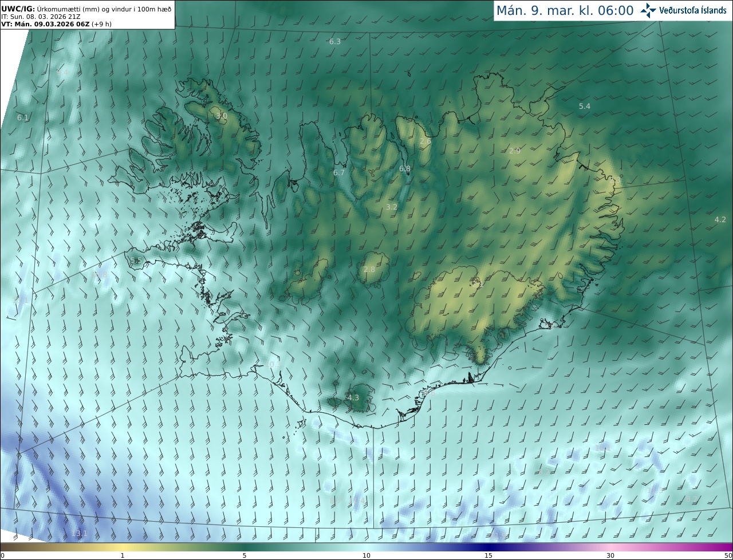Select the date label Mán. 9. mar. kl. 06:00

point(565,10)
